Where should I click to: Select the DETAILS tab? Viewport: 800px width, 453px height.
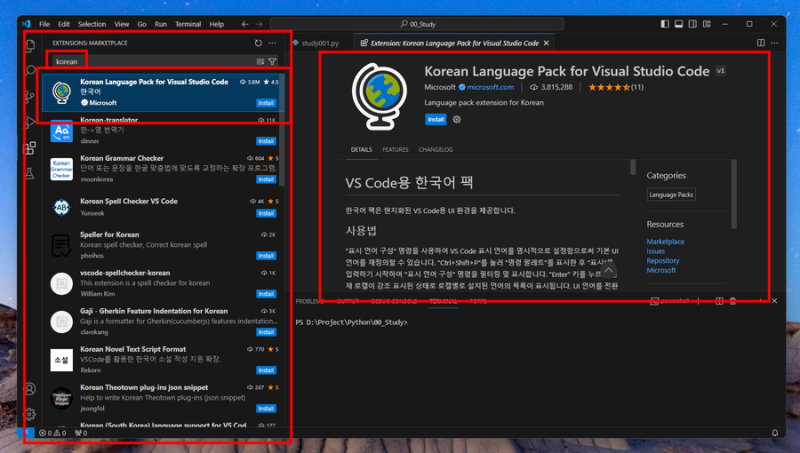click(361, 149)
